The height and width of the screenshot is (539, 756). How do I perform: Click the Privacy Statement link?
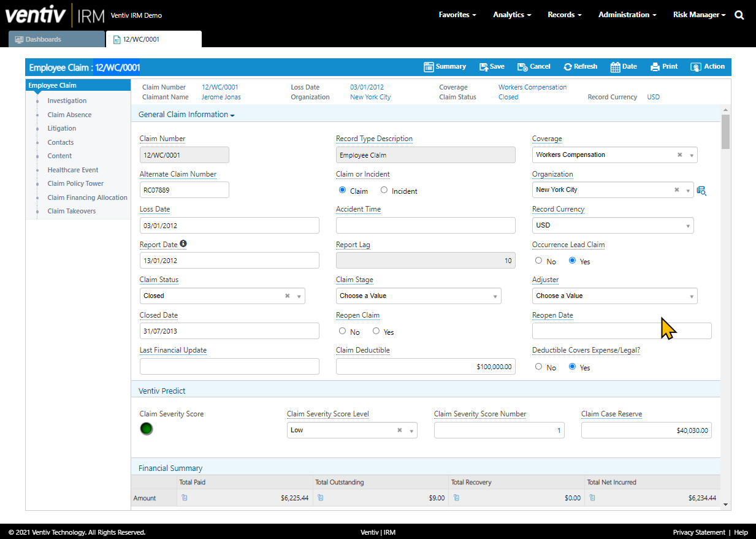coord(699,532)
